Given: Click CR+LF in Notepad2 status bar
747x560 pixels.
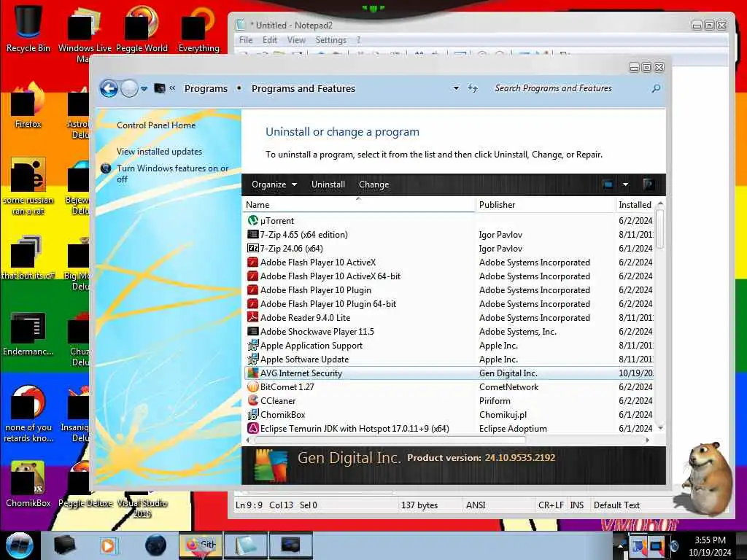Looking at the screenshot, I should [x=551, y=505].
